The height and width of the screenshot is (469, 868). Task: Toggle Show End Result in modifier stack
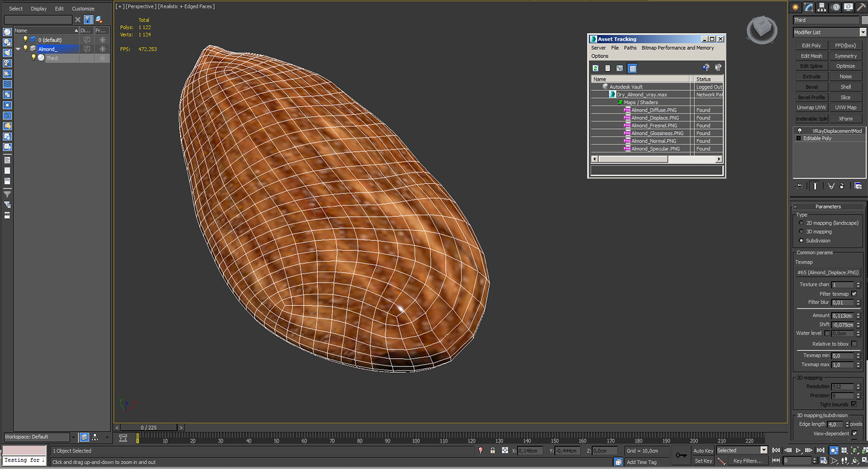[815, 186]
